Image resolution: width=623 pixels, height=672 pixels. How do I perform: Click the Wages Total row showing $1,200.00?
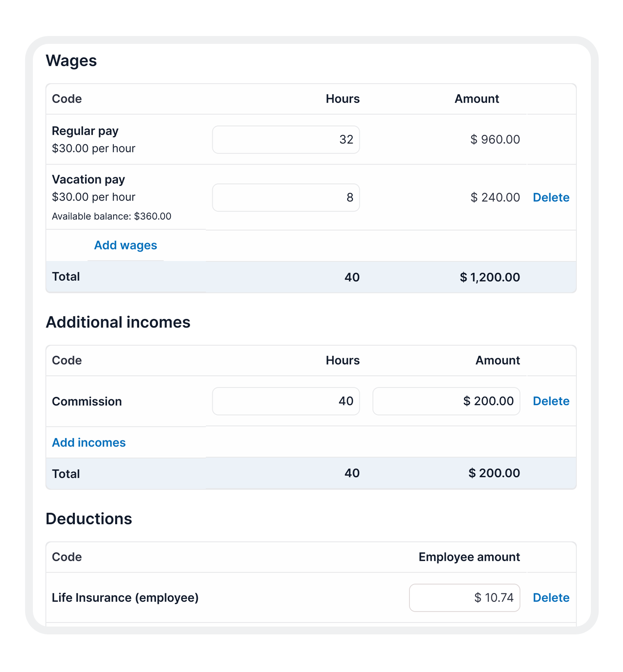[490, 276]
